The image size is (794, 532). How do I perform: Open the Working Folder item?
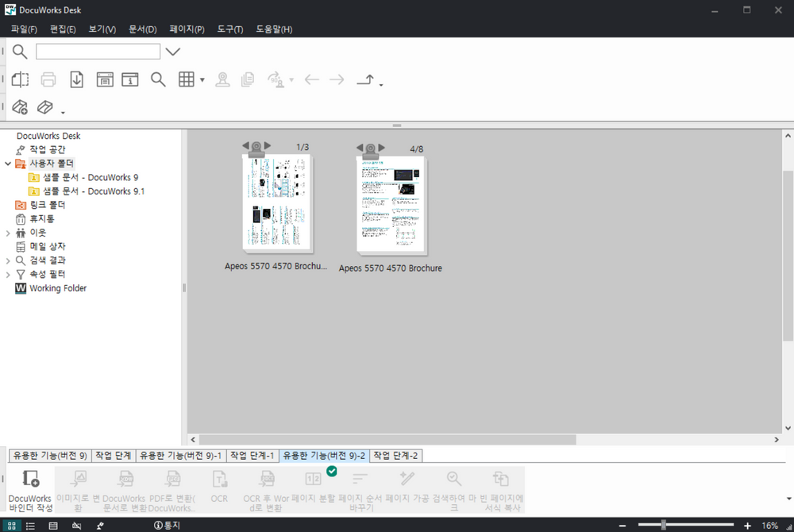pyautogui.click(x=57, y=288)
